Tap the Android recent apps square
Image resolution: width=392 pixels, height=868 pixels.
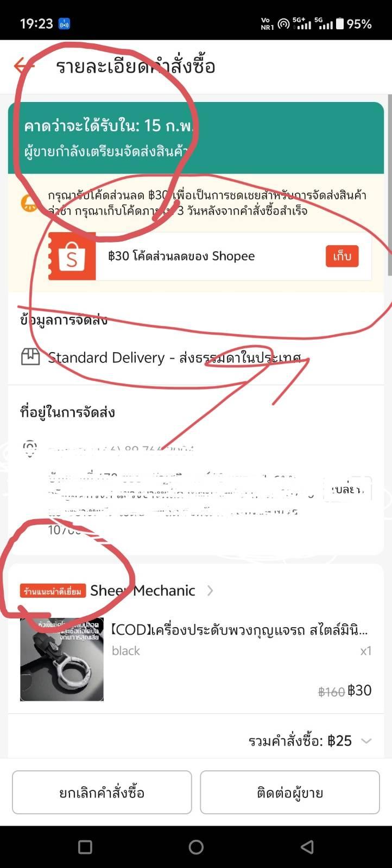85,847
